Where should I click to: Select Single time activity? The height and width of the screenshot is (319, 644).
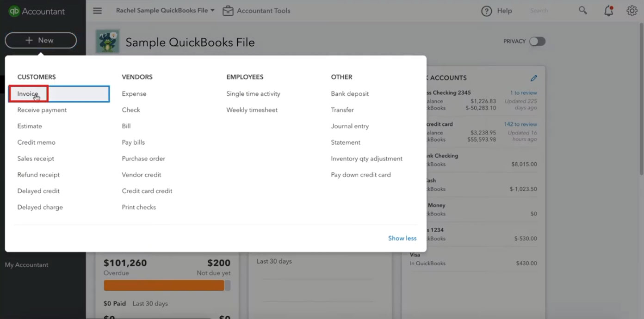[254, 94]
